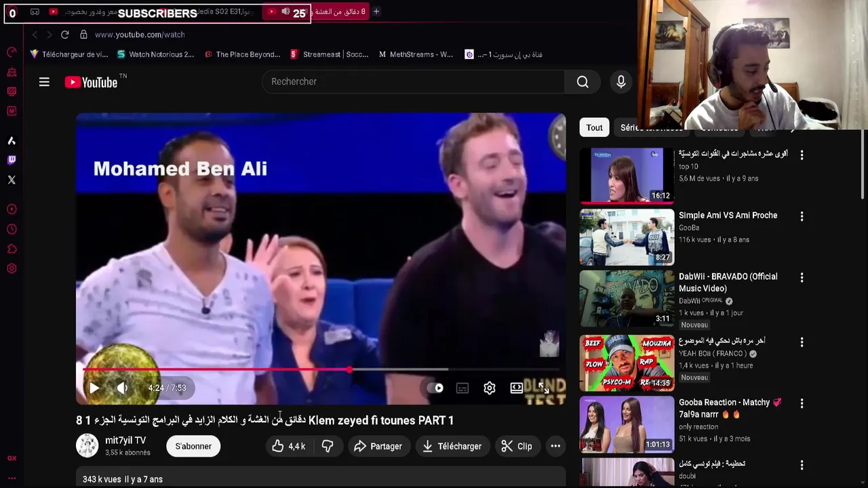Open the YEAH BOii 14:35 thumbnail
Screen dimensions: 868x488
pyautogui.click(x=627, y=363)
